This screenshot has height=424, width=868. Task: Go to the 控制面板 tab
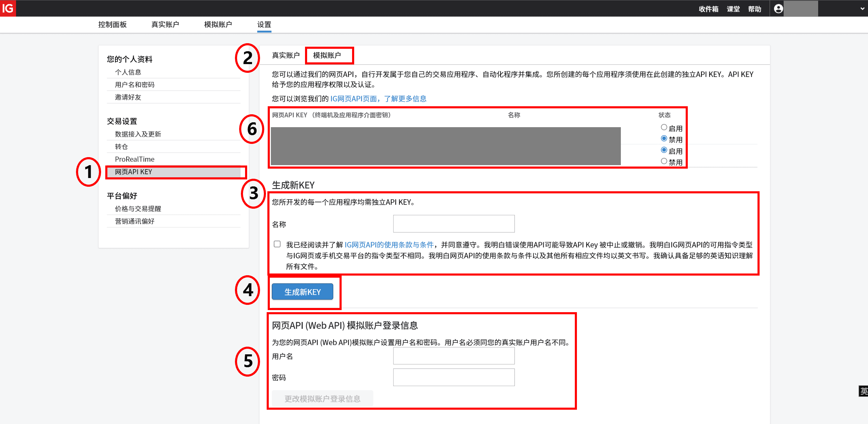(112, 24)
